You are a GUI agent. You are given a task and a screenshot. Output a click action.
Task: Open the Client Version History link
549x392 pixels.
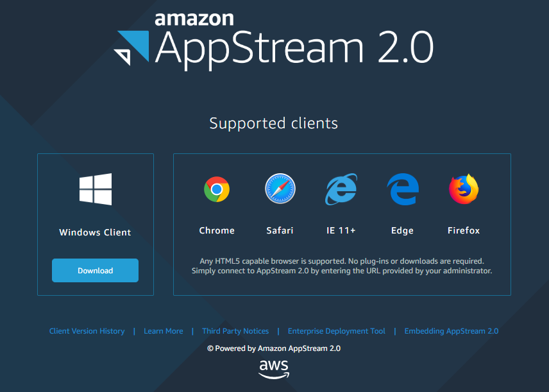pos(87,331)
